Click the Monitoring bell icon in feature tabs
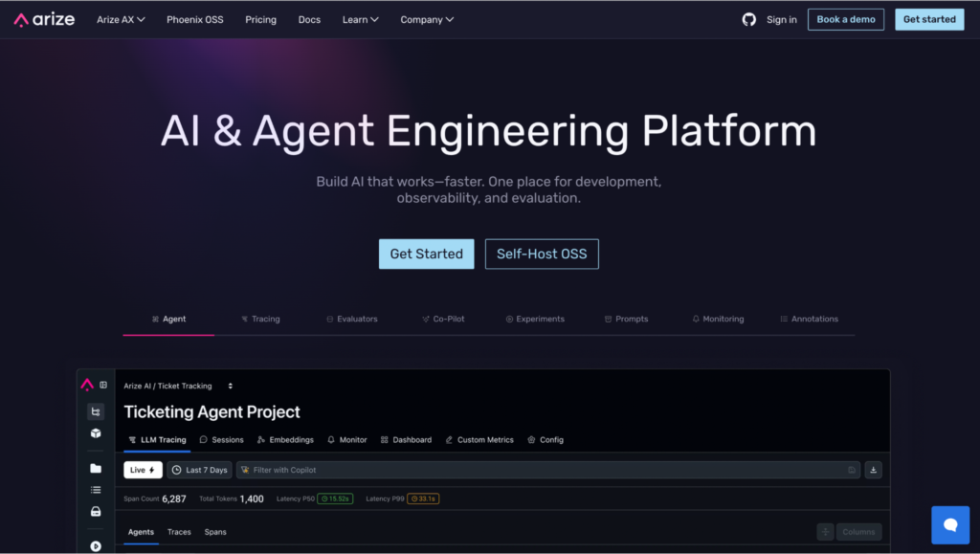The image size is (980, 554). [696, 319]
